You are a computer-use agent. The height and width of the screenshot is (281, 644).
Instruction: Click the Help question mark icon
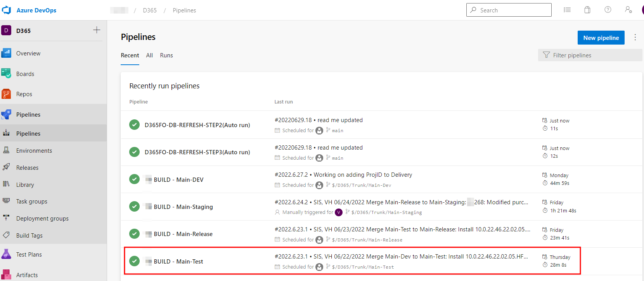[x=608, y=10]
